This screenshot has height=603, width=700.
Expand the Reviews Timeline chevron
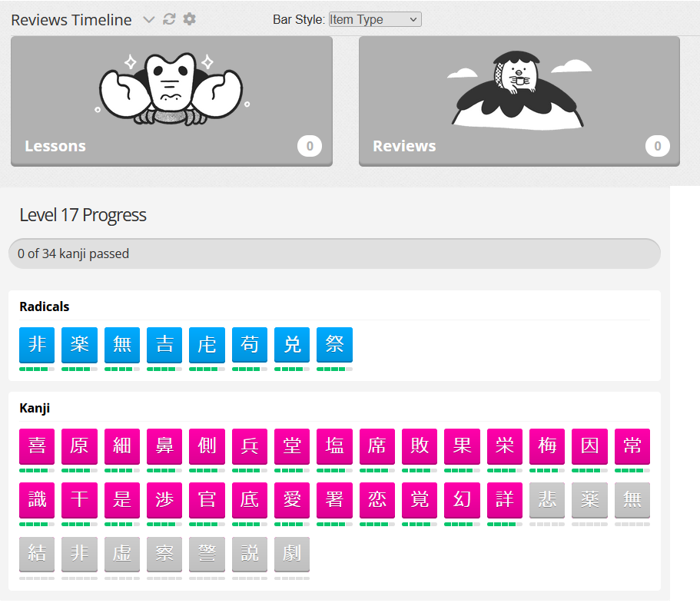tap(148, 20)
